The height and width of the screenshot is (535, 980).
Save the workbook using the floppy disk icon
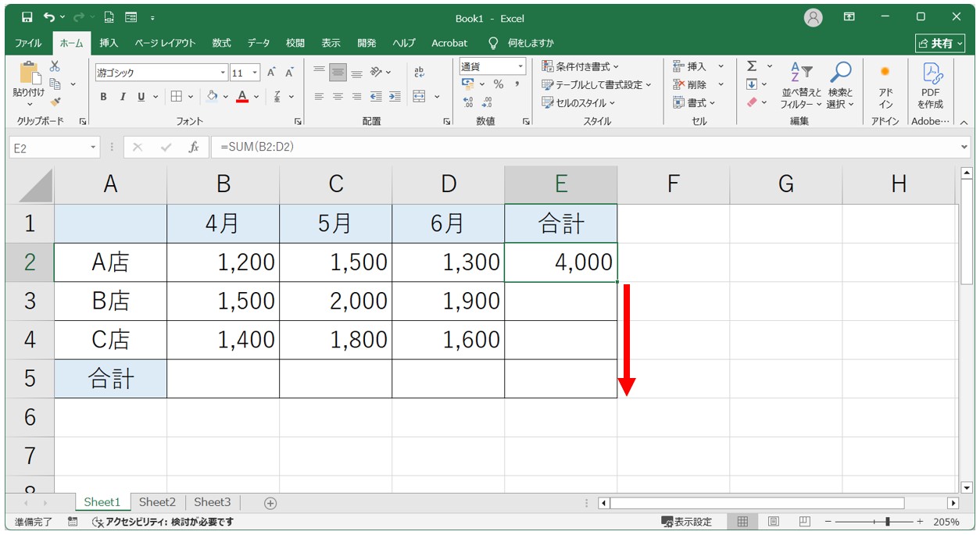27,17
